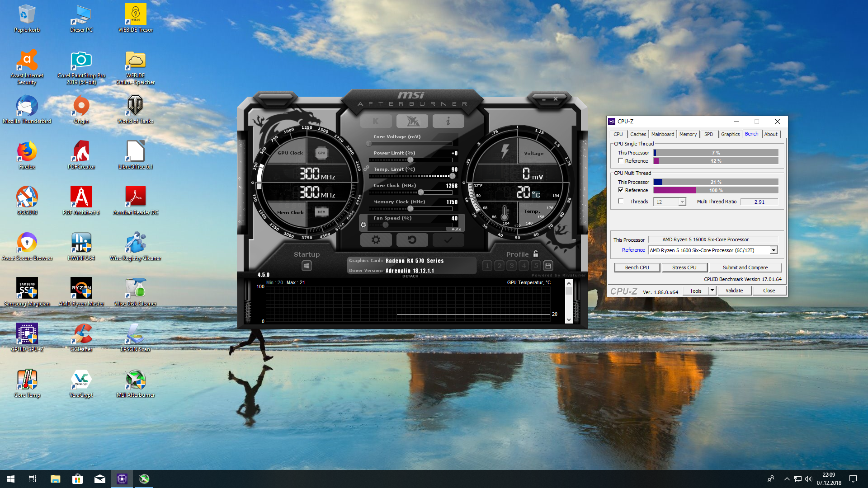Screen dimensions: 868x488
Task: Open the Tools dropdown arrow in CPU-Z
Action: pos(712,291)
